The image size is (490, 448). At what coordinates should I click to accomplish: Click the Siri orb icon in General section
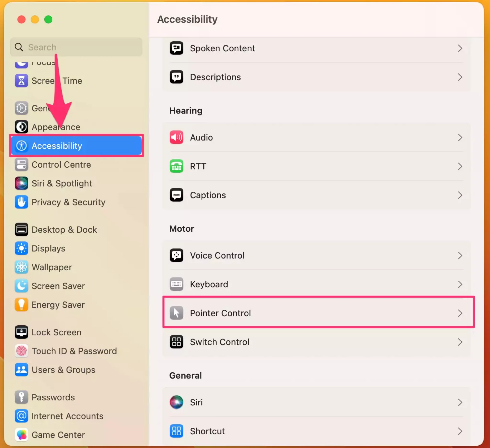(177, 402)
